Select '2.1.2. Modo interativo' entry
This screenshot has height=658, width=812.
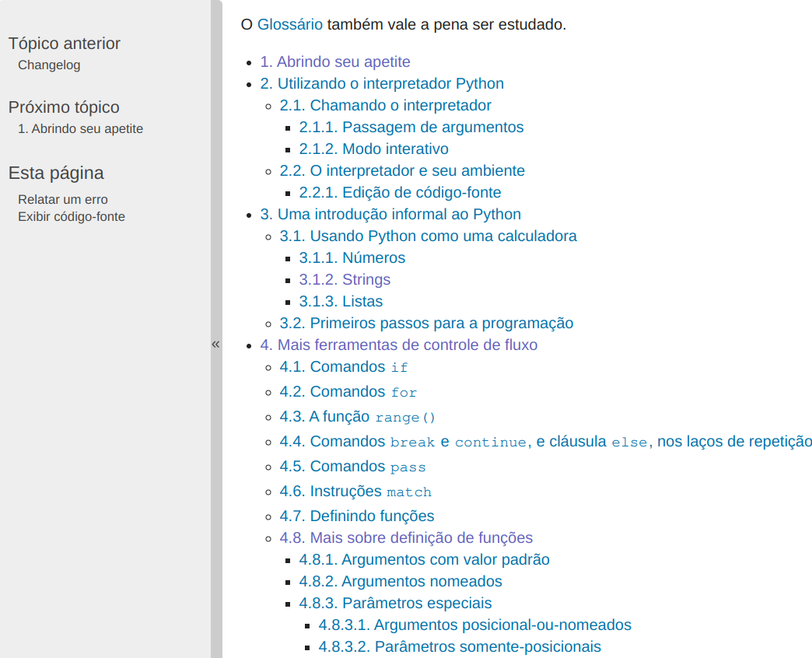373,149
